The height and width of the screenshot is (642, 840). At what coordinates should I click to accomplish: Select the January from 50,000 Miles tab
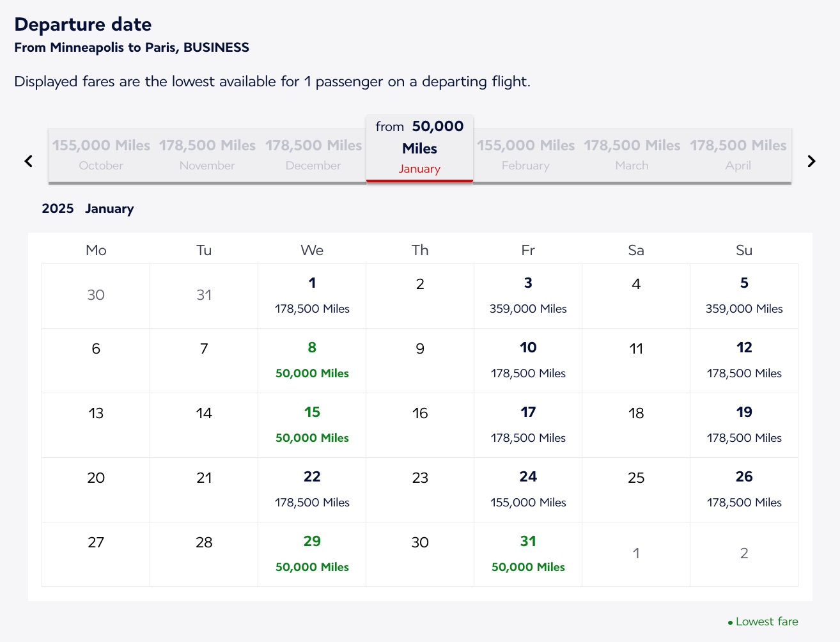tap(419, 148)
